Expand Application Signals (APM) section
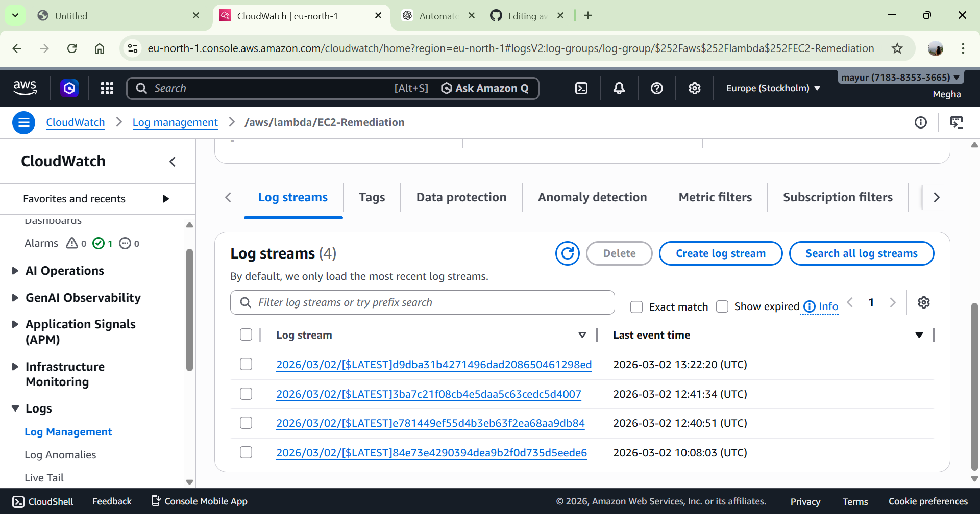This screenshot has height=514, width=980. point(15,324)
